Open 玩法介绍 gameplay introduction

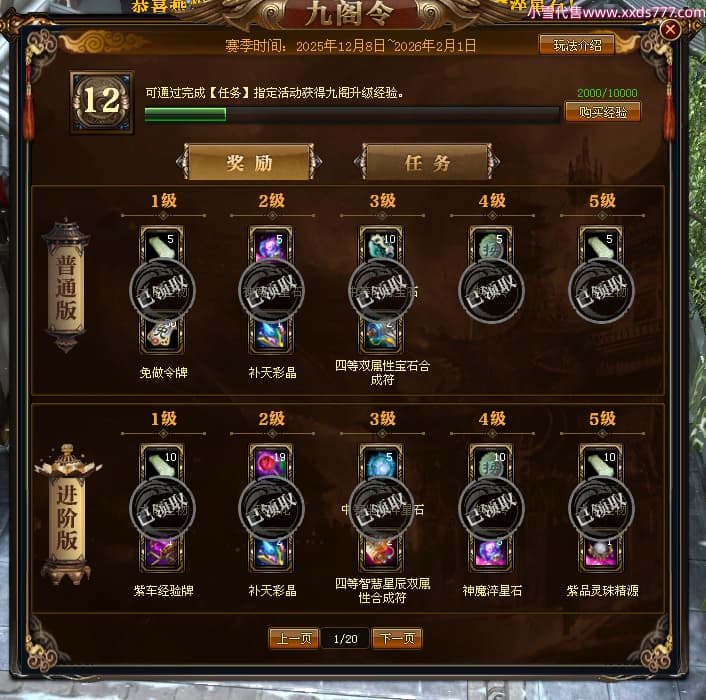pyautogui.click(x=577, y=45)
